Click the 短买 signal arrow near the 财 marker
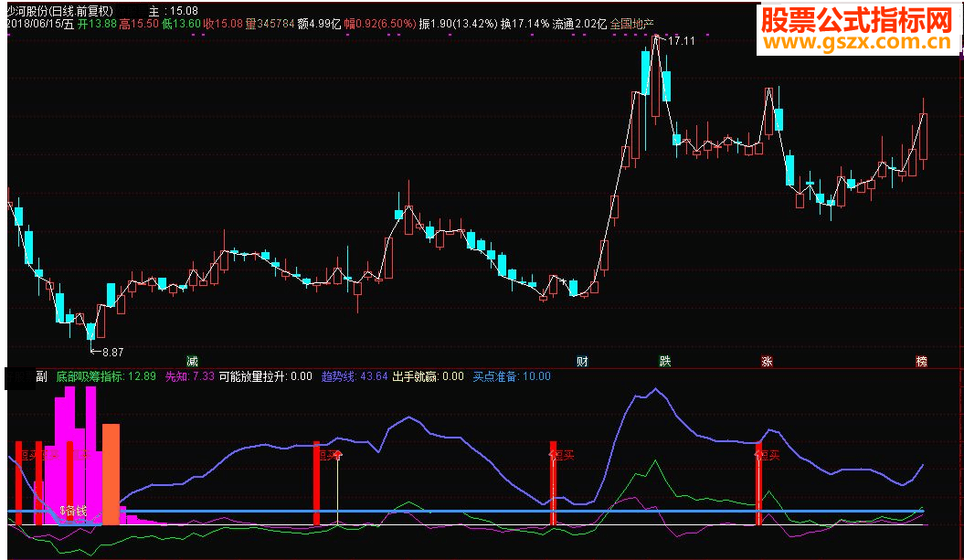 pos(561,455)
